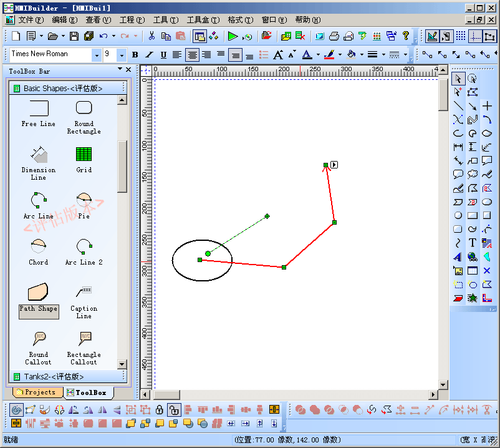Click the Save floppy disk icon
The width and height of the screenshot is (500, 448).
point(74,36)
